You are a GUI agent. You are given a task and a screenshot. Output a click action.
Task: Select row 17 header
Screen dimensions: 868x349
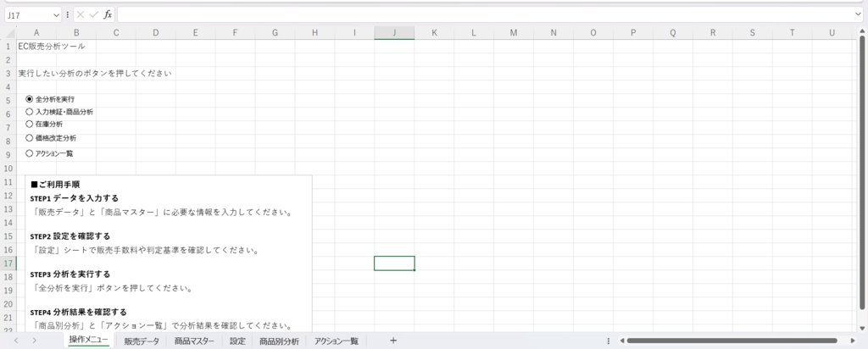[8, 263]
